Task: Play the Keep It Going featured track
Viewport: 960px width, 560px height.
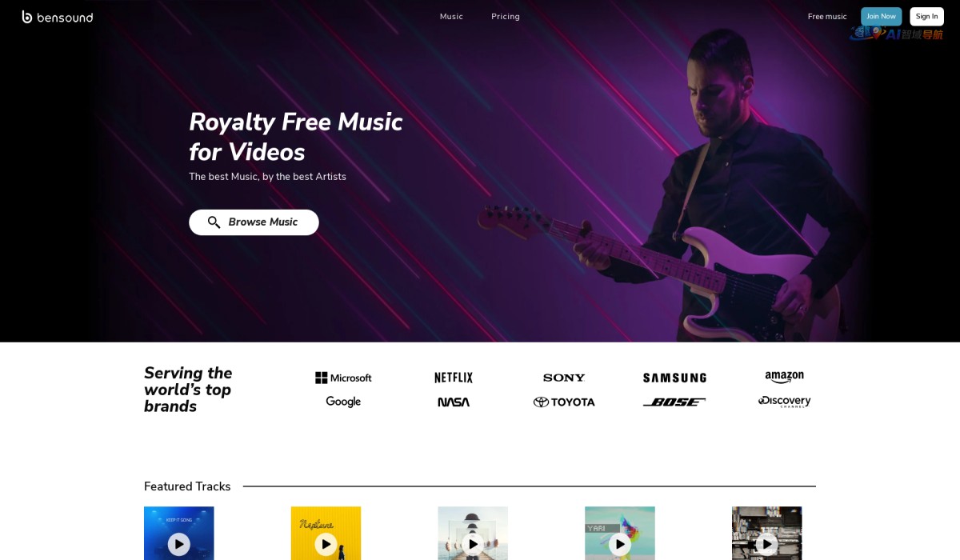Action: pyautogui.click(x=179, y=544)
